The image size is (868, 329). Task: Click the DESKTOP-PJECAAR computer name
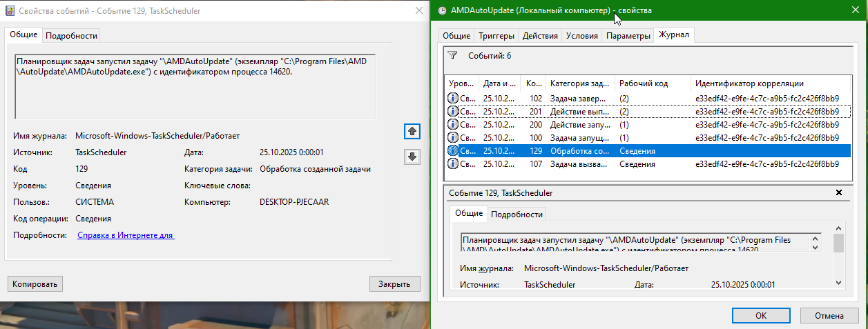click(x=293, y=202)
